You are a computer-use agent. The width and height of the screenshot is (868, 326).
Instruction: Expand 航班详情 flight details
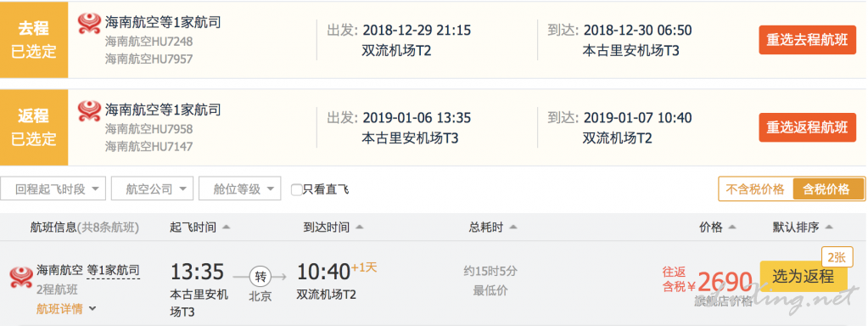pyautogui.click(x=66, y=309)
